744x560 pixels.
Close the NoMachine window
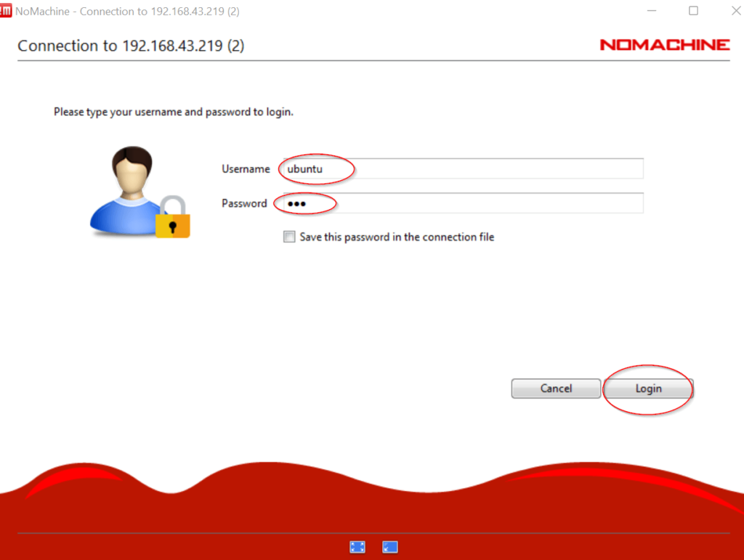click(736, 10)
